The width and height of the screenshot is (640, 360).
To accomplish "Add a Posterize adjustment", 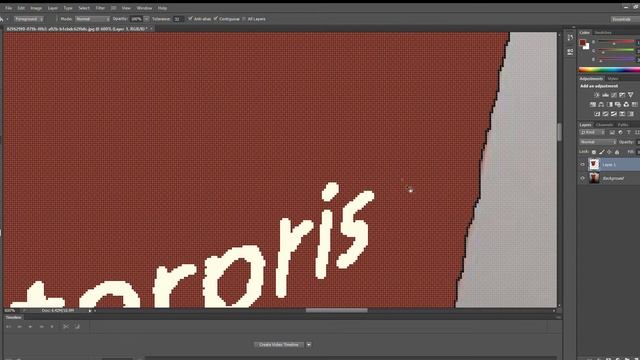I will coord(605,114).
